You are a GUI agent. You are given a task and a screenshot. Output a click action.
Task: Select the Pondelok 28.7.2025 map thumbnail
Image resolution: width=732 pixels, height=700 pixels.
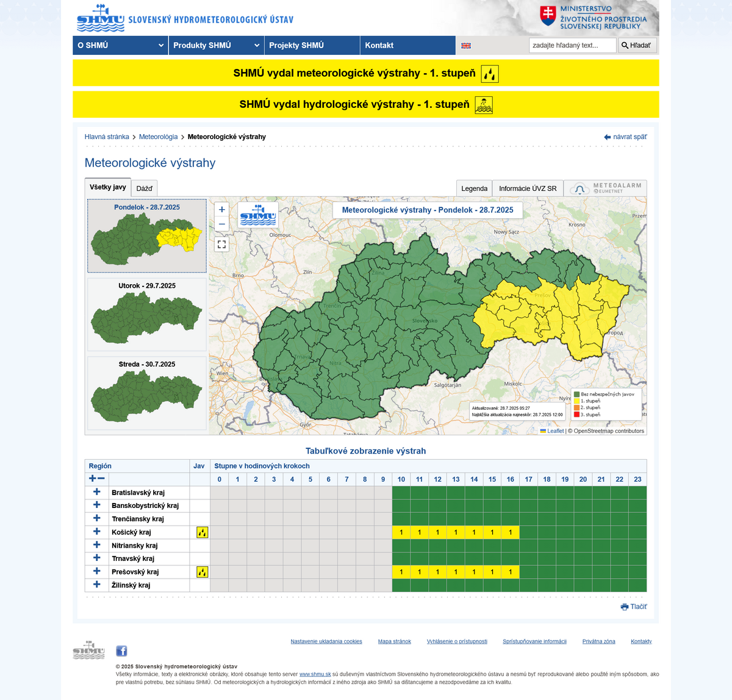click(147, 235)
